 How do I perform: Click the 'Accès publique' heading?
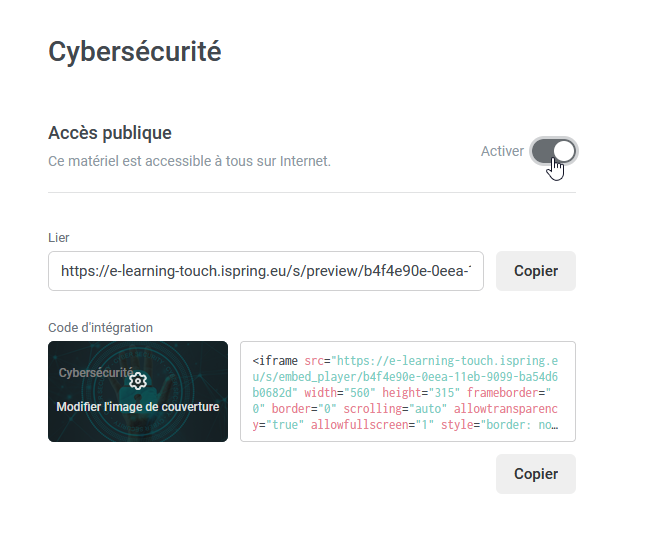click(x=110, y=133)
